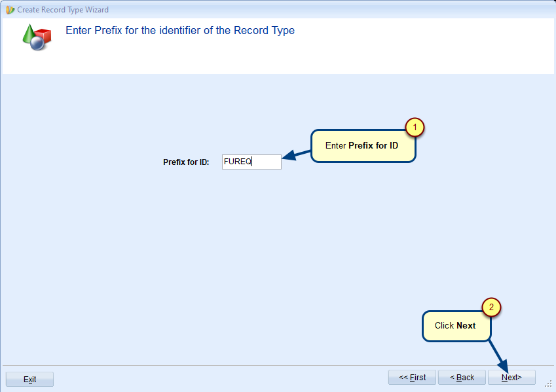Viewport: 556px width, 392px height.
Task: Click the red cube in header graphic
Action: click(44, 36)
